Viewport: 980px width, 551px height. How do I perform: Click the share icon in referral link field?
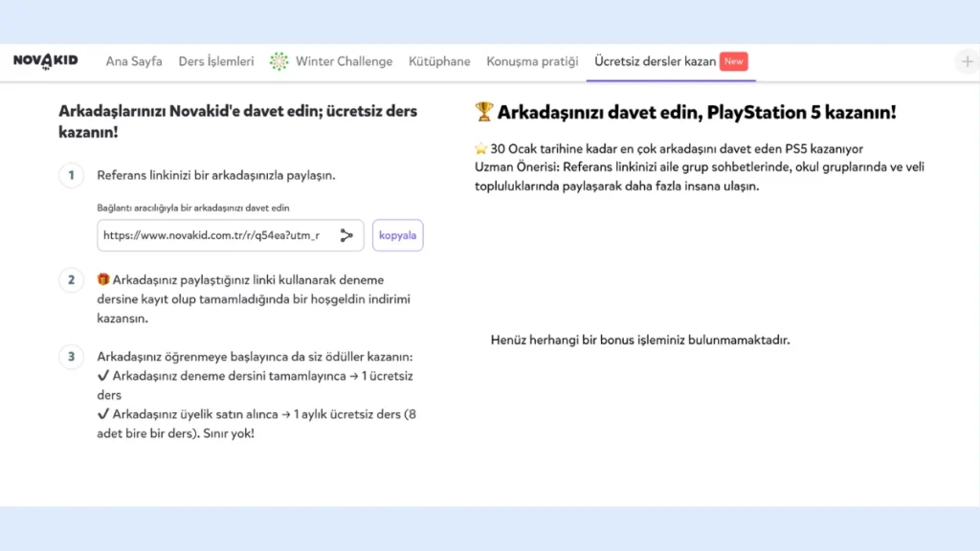346,235
